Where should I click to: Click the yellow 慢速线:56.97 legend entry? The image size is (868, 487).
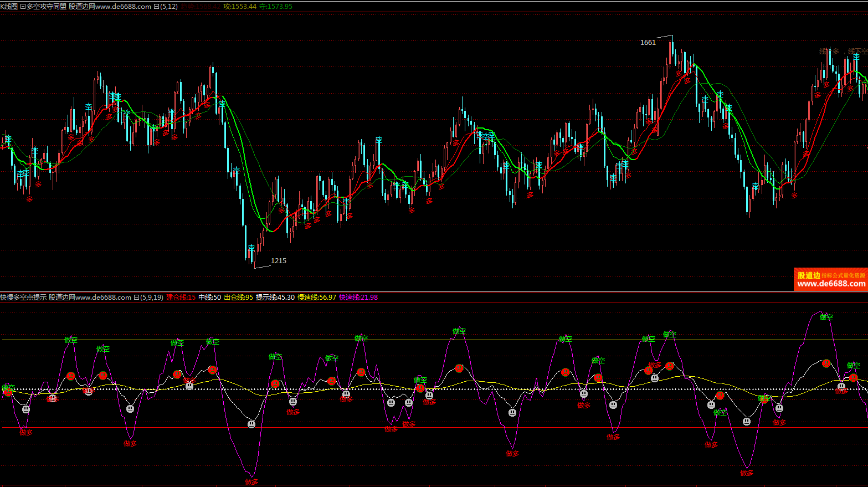coord(317,298)
